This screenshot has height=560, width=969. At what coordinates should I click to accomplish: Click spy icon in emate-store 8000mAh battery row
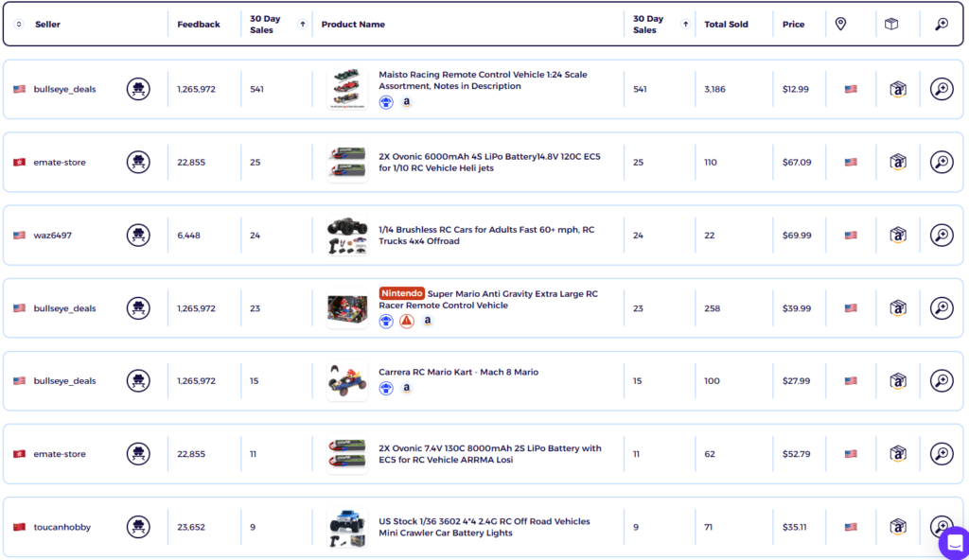click(x=138, y=454)
